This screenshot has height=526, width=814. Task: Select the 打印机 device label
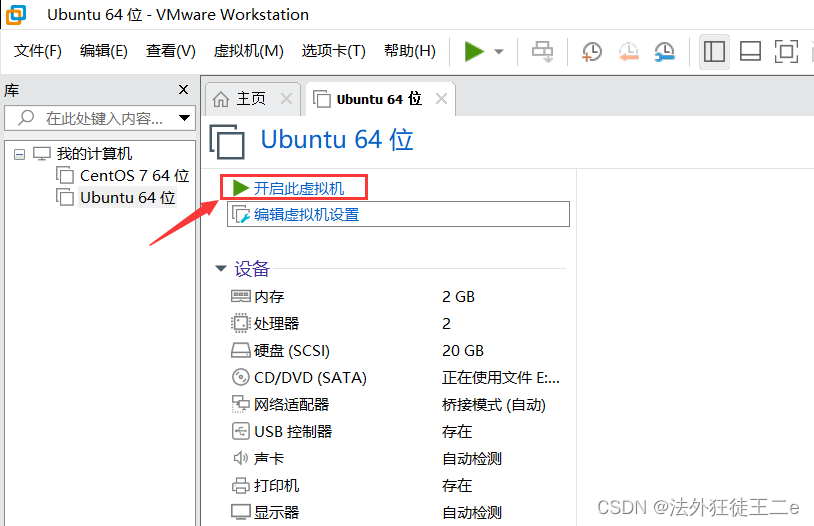tap(276, 485)
